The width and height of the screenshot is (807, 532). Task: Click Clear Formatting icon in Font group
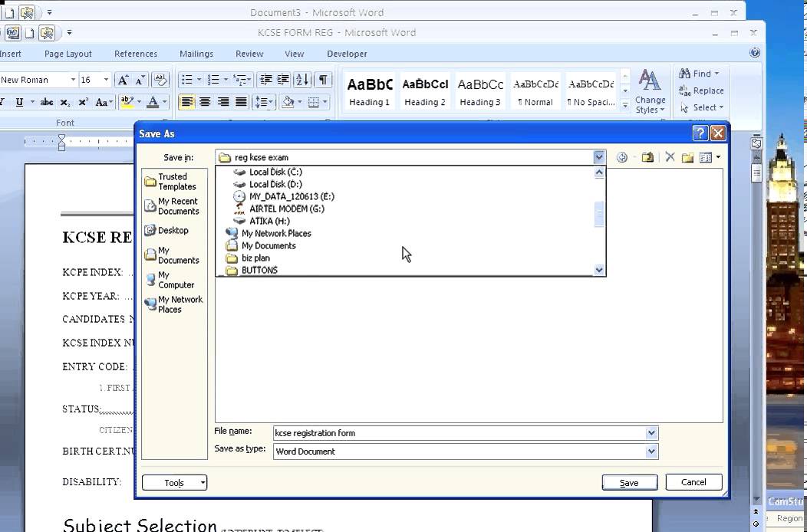[160, 80]
